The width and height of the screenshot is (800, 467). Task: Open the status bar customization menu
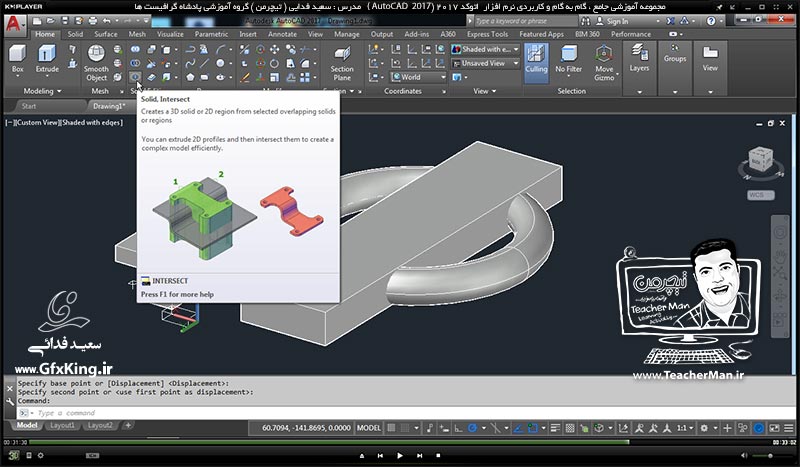click(x=789, y=428)
